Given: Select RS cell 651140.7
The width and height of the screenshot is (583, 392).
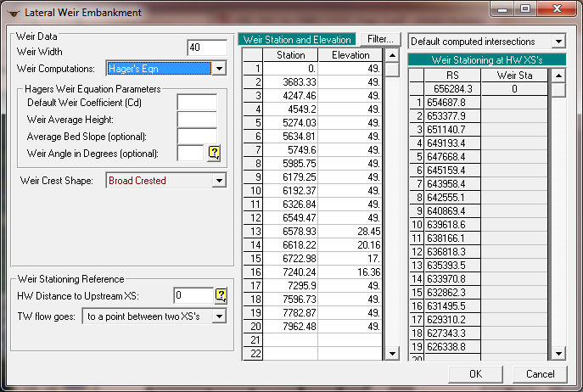Looking at the screenshot, I should point(452,130).
